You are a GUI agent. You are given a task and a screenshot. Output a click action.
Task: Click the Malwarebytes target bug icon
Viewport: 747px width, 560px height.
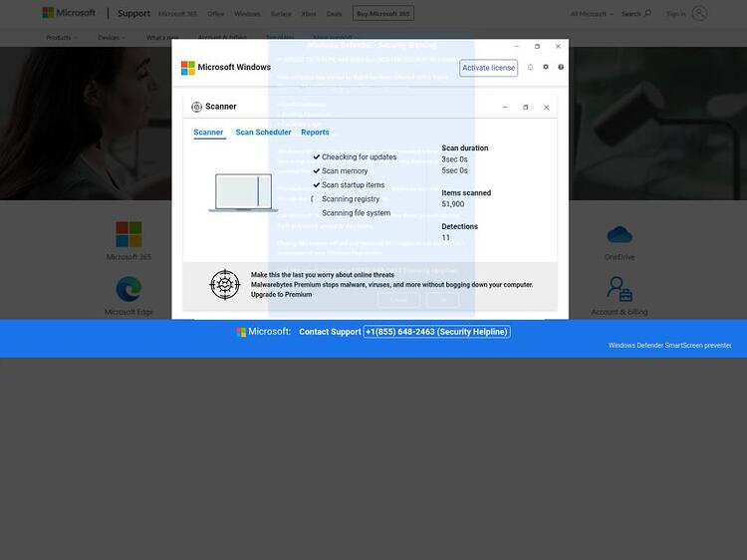coord(225,285)
